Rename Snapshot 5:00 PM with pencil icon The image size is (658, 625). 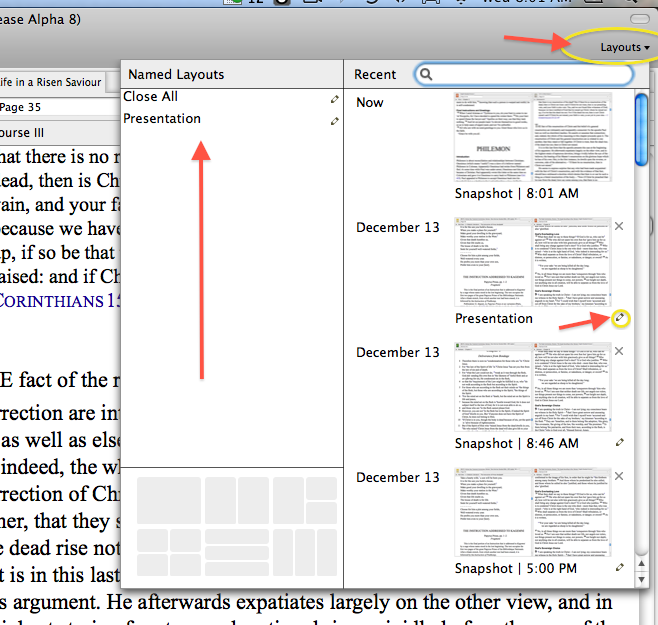point(619,567)
